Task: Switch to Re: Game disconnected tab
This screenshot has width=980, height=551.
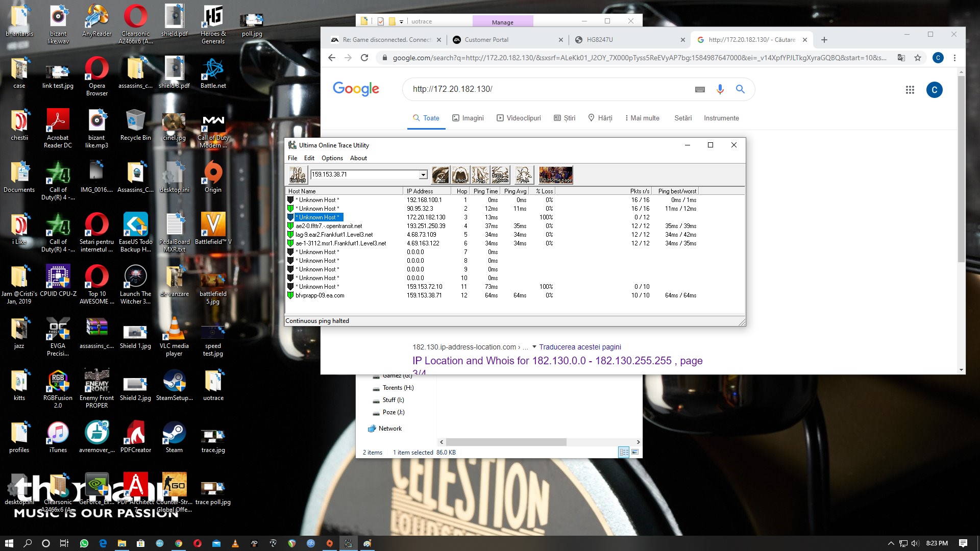Action: pyautogui.click(x=386, y=40)
